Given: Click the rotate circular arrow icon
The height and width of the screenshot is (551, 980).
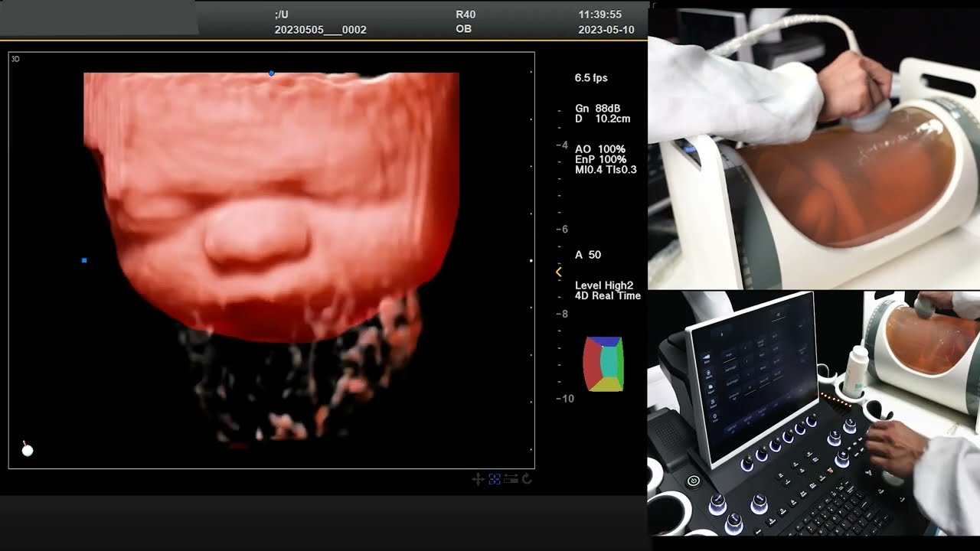Looking at the screenshot, I should point(527,479).
